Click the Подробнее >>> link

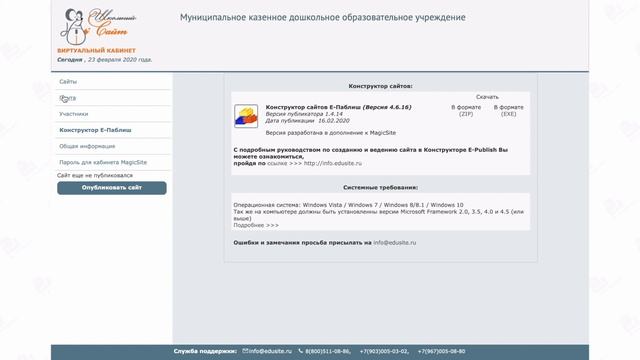256,225
